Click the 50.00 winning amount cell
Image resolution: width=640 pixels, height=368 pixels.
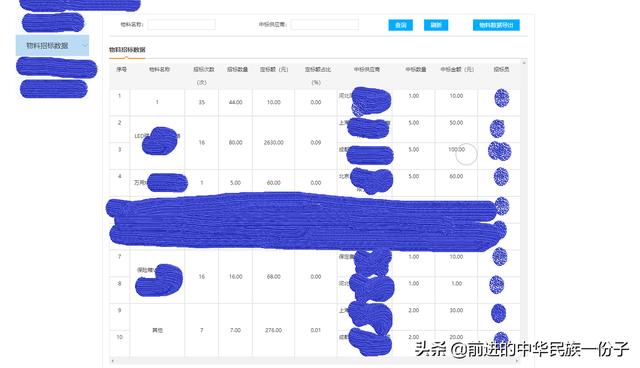pyautogui.click(x=456, y=123)
